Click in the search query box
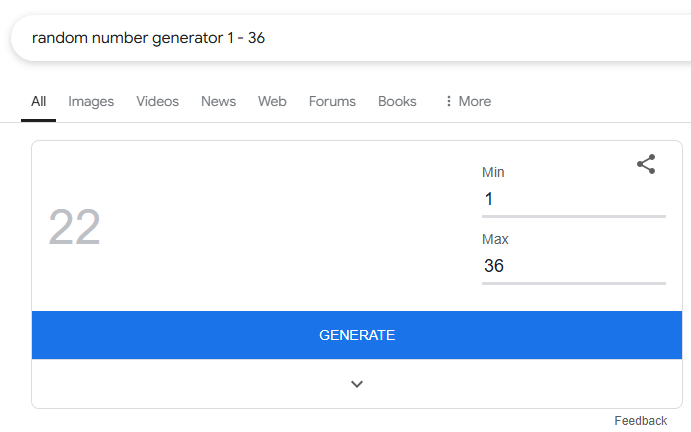691x432 pixels. (351, 38)
